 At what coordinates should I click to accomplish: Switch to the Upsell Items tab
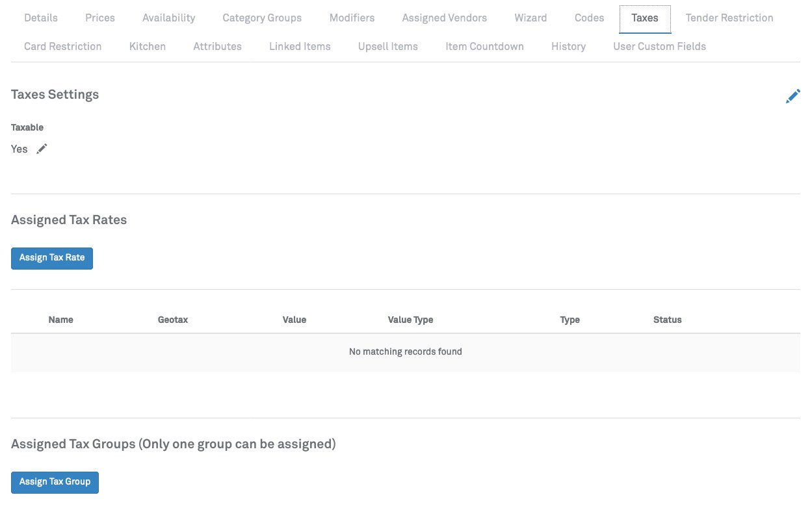pos(387,47)
